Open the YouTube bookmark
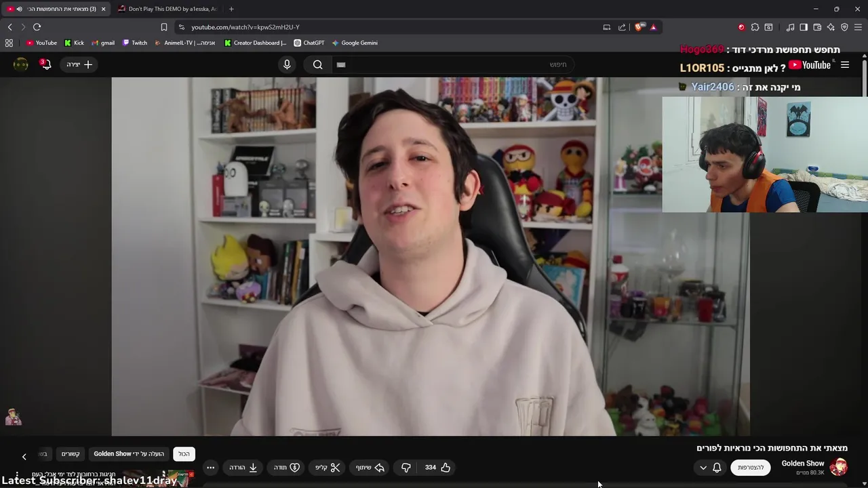This screenshot has width=868, height=488. [x=41, y=43]
